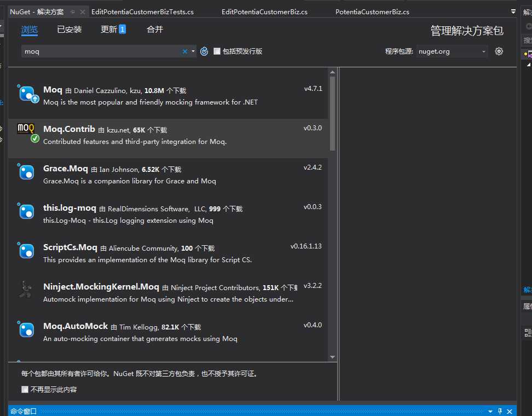Click the v0.3.0 version label
The image size is (532, 416).
click(x=313, y=128)
